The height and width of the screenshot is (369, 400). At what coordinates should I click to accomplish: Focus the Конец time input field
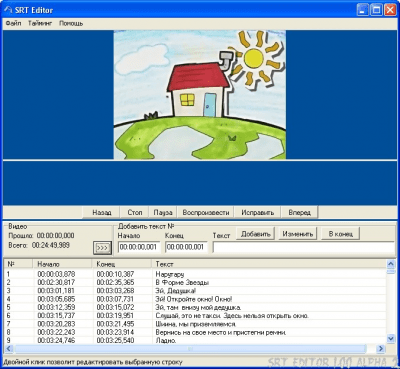186,247
